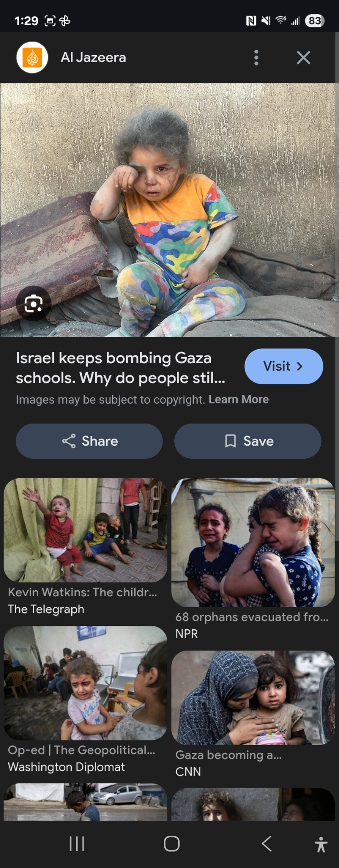Save the image with Save button
The height and width of the screenshot is (868, 339).
[x=248, y=441]
